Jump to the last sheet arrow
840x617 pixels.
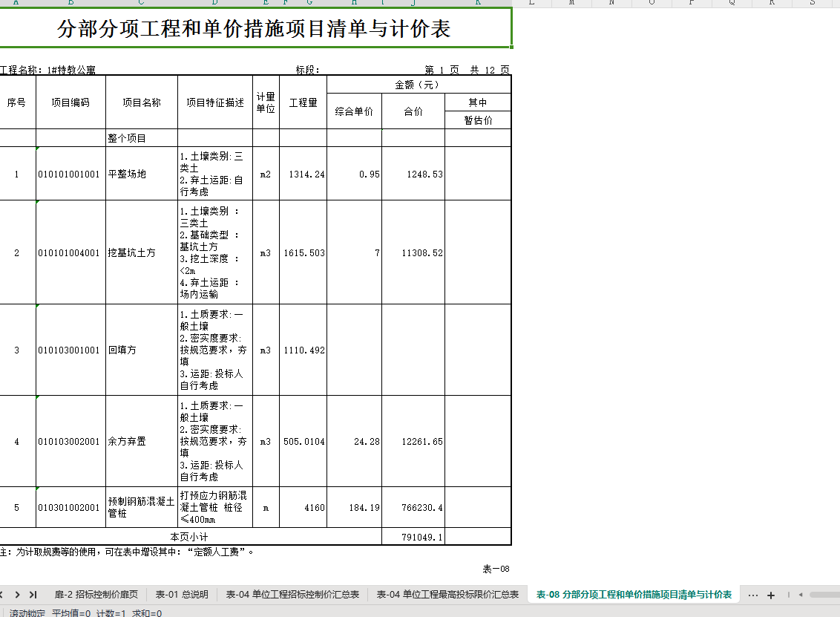[33, 595]
